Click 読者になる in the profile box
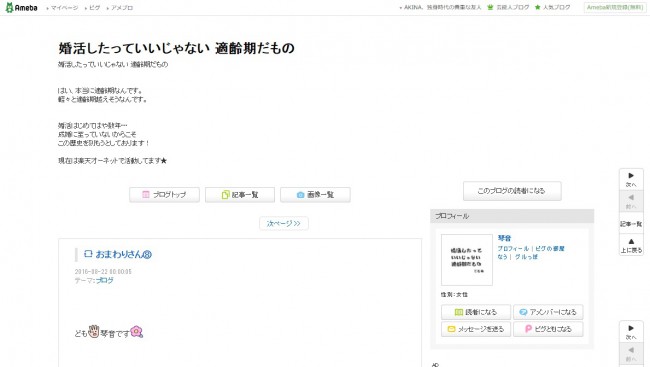The image size is (650, 367). click(x=476, y=312)
